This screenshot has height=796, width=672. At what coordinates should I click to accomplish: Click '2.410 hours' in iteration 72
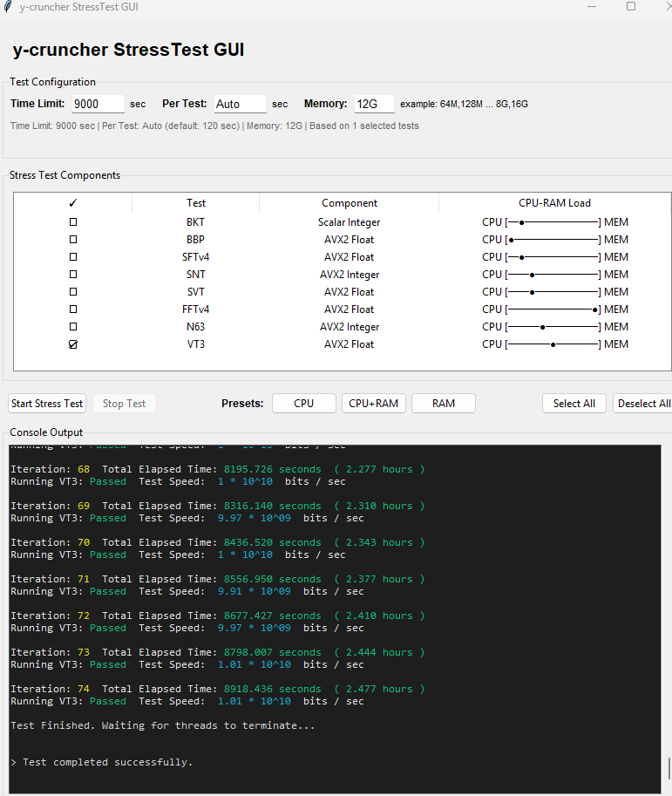379,616
